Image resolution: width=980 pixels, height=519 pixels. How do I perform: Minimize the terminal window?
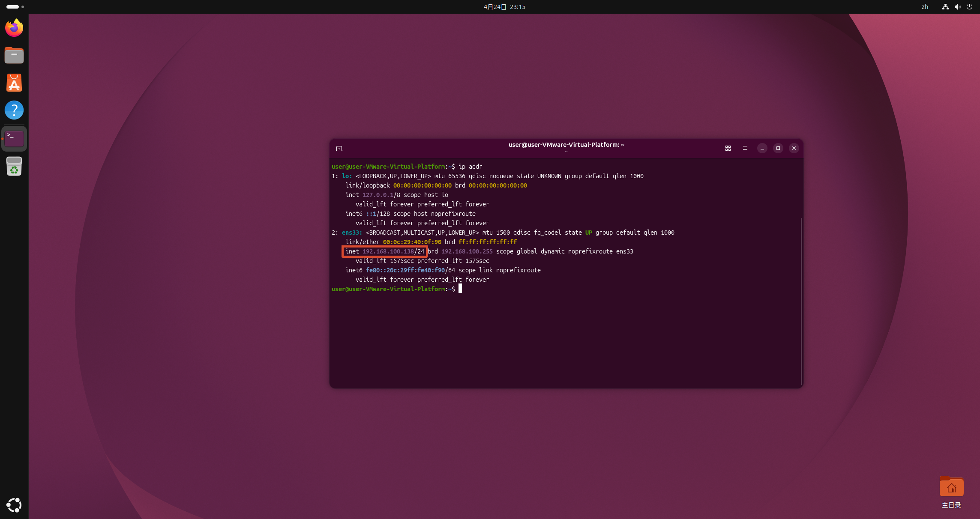tap(762, 148)
